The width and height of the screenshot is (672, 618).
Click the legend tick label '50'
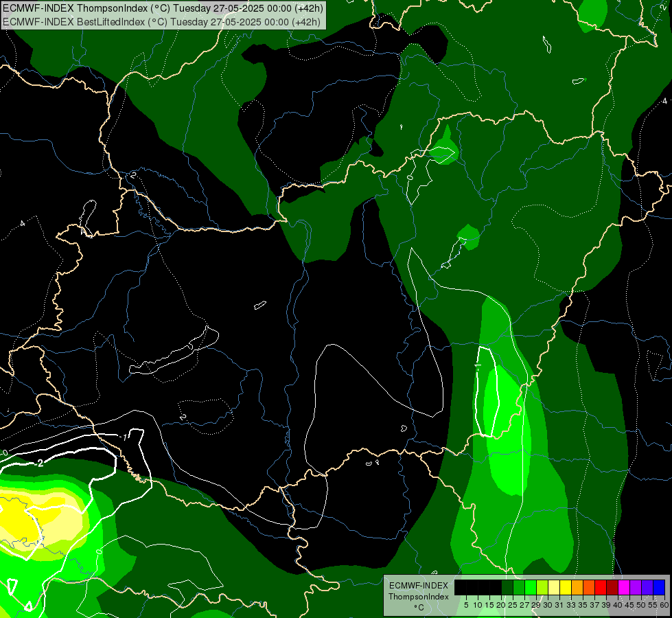click(x=641, y=605)
